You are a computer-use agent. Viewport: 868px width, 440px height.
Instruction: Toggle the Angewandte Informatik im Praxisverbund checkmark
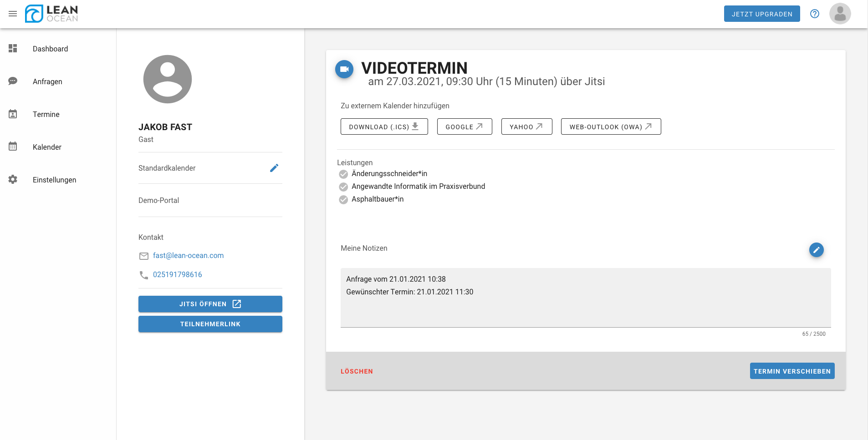point(343,187)
